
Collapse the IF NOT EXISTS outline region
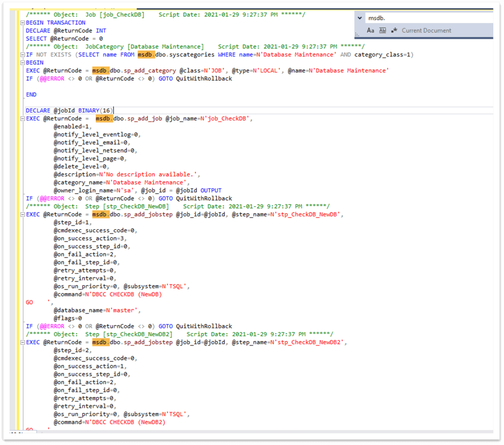tap(22, 55)
